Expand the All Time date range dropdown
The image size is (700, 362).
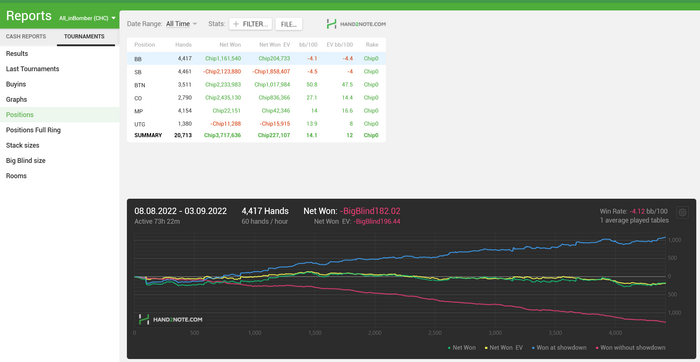(181, 24)
